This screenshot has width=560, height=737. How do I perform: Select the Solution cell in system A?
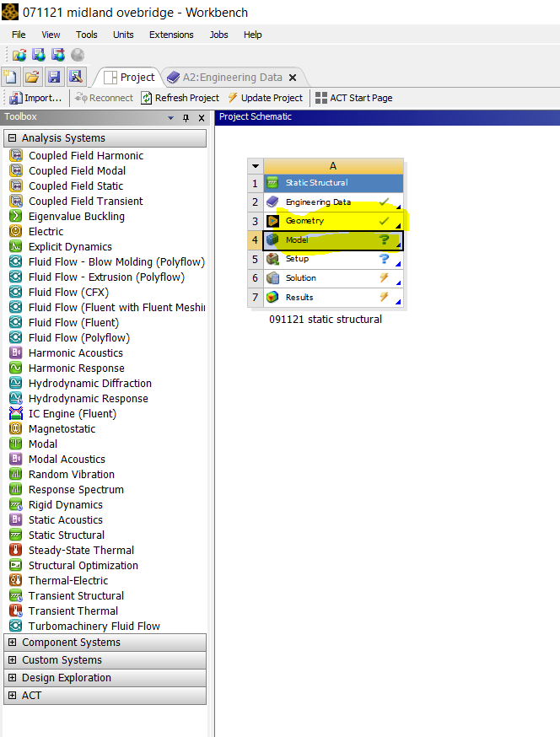tap(333, 278)
